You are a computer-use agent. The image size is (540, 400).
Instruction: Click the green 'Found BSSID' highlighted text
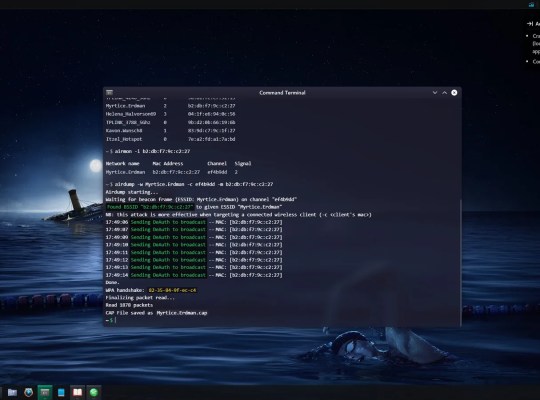pyautogui.click(x=149, y=207)
